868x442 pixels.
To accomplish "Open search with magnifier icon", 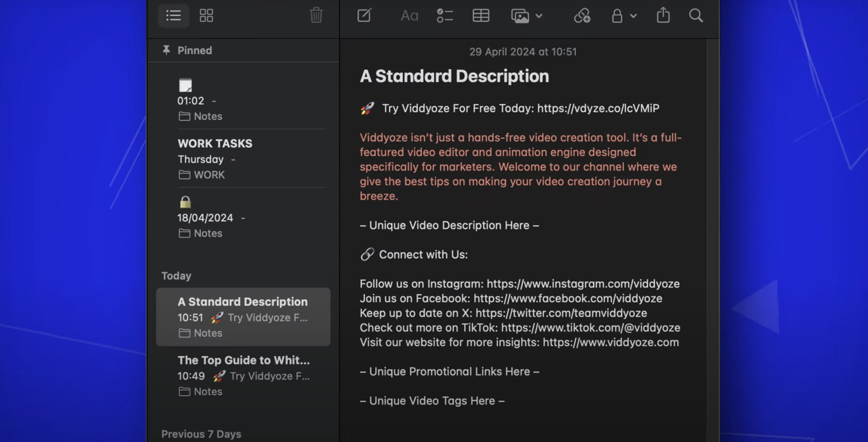I will tap(696, 15).
